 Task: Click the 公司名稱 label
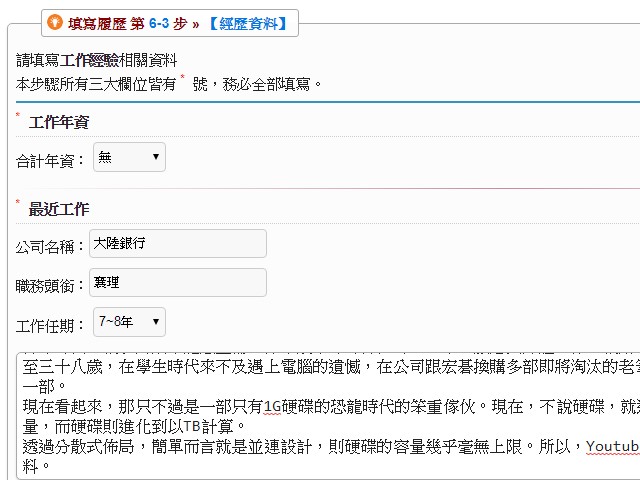coord(51,246)
